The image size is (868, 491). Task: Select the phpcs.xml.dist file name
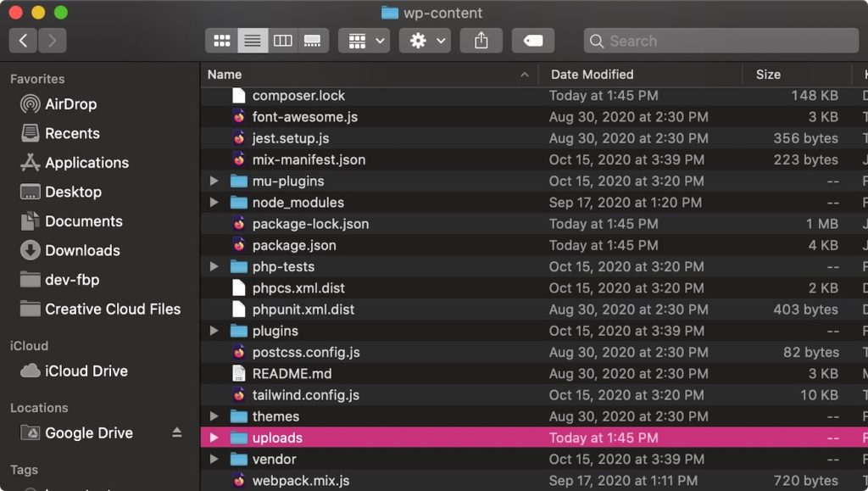tap(298, 288)
